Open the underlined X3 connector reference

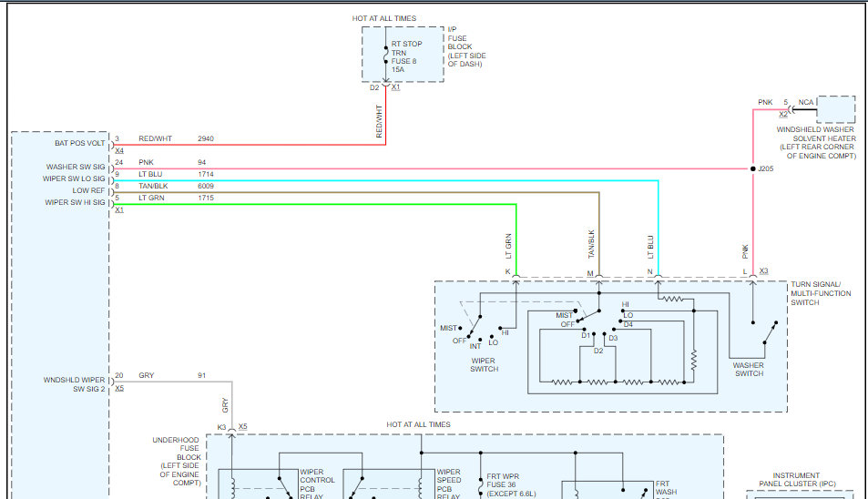(763, 271)
